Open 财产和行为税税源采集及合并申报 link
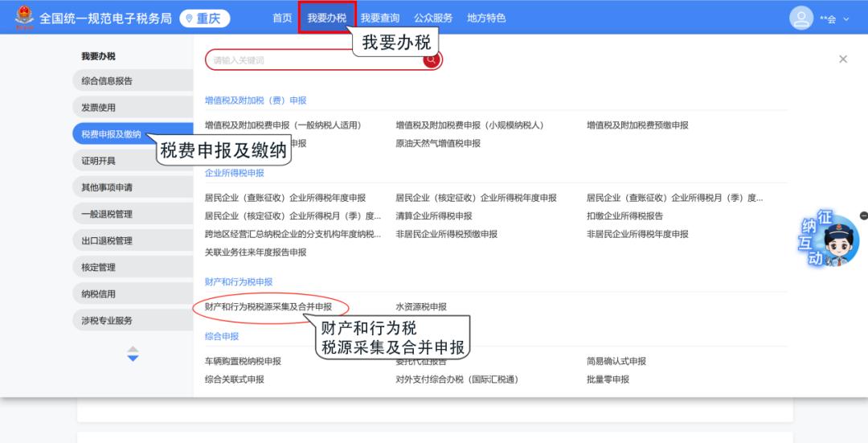 [x=268, y=306]
